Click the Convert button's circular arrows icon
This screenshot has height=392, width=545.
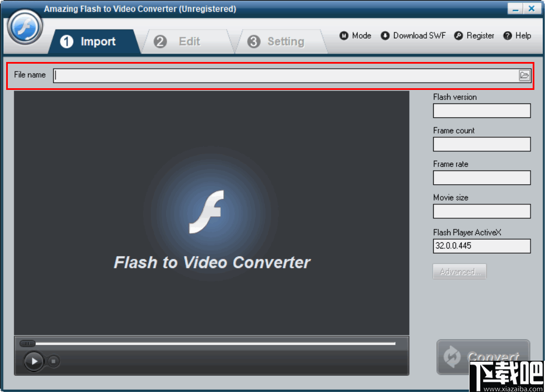click(x=451, y=357)
